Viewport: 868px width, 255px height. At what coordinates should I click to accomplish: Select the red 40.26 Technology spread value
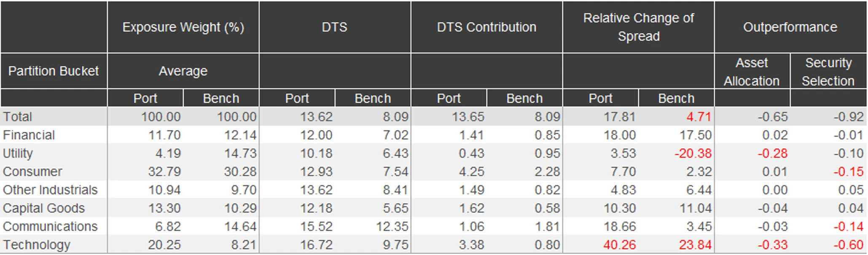pos(619,245)
